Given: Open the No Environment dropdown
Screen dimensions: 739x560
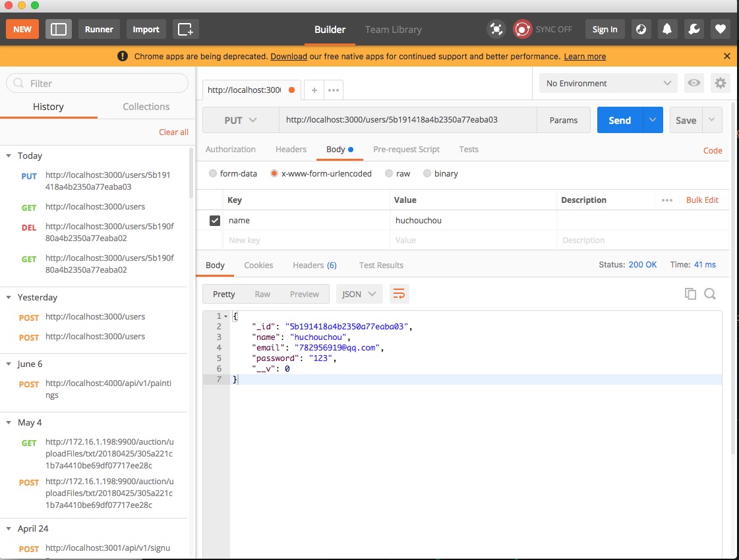Looking at the screenshot, I should tap(608, 84).
